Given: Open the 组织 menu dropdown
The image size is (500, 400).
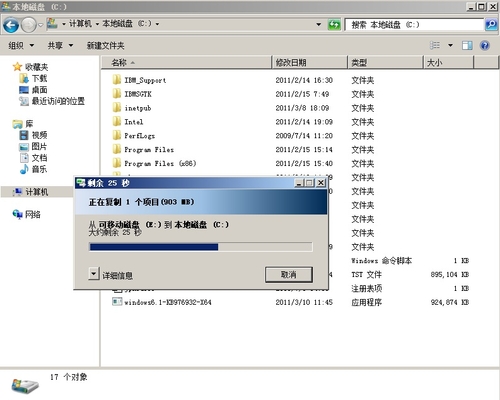Looking at the screenshot, I should (21, 45).
